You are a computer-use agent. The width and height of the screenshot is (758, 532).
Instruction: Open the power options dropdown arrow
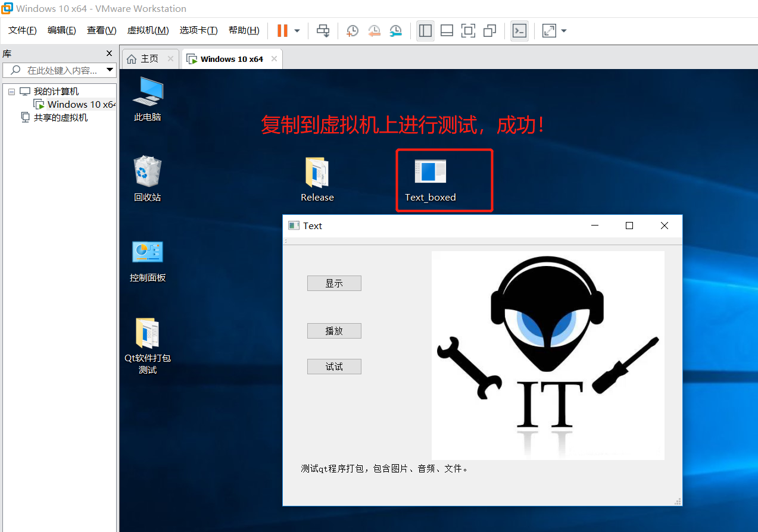tap(296, 30)
